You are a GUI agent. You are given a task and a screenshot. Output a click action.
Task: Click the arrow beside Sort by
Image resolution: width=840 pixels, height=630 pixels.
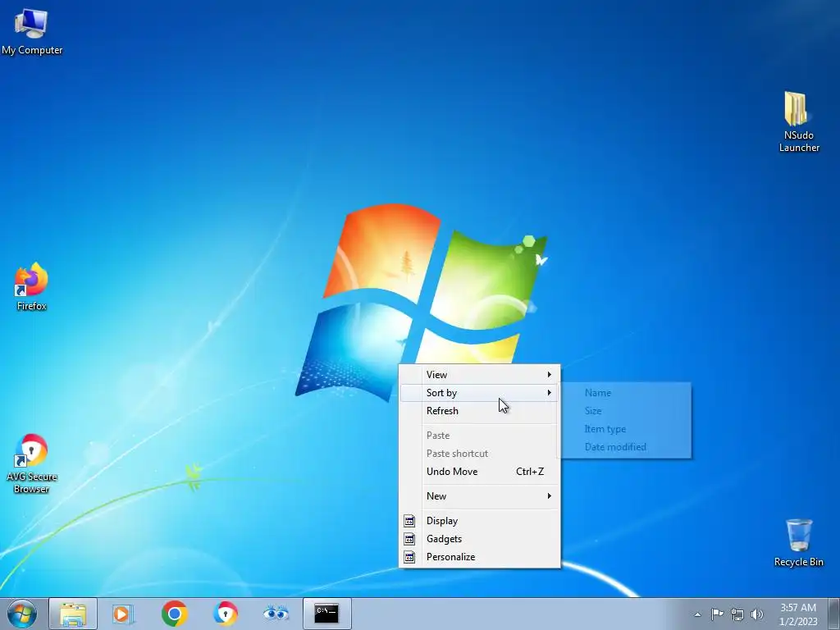point(549,393)
